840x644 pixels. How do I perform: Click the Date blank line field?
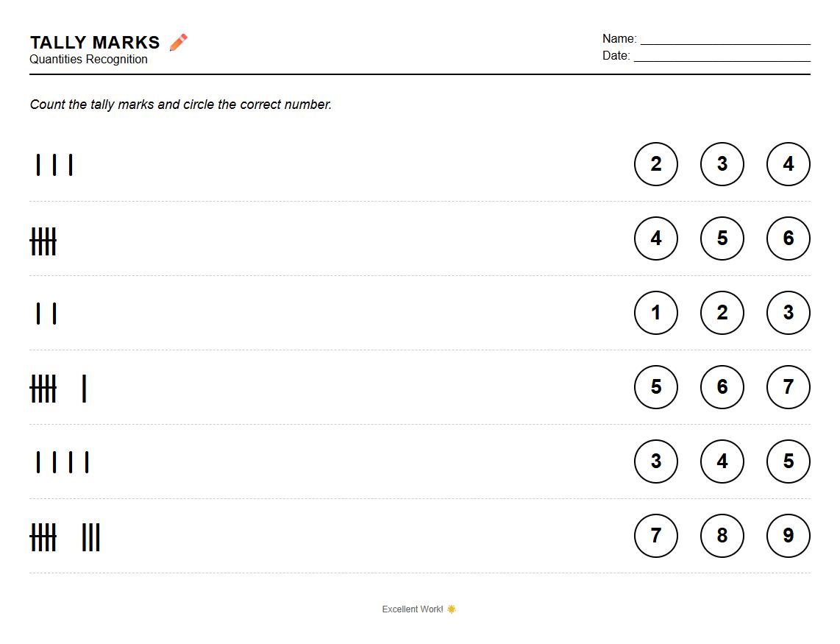(x=722, y=57)
